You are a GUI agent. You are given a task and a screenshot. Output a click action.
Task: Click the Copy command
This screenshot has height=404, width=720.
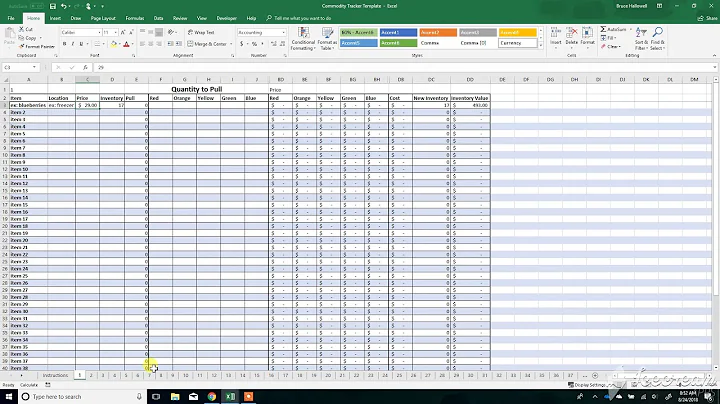pyautogui.click(x=28, y=38)
